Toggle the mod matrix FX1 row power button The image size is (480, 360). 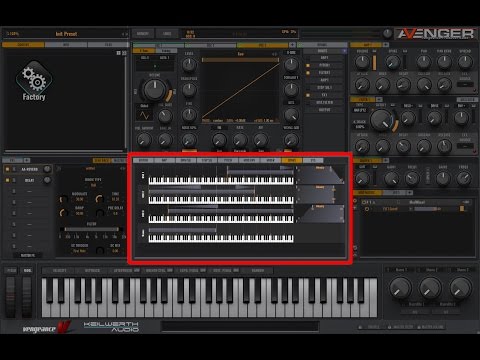coord(367,209)
